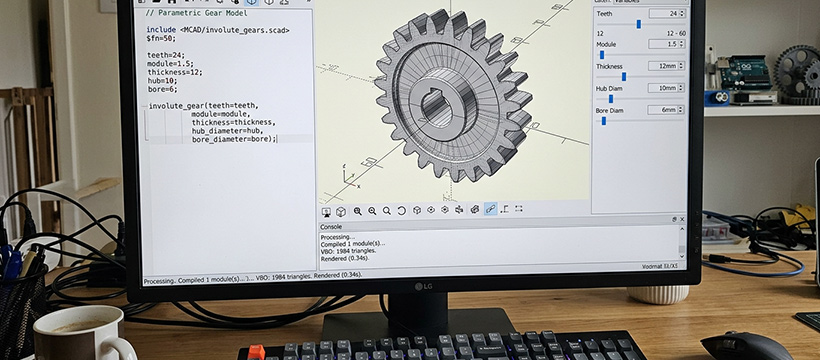Click 'VBO: 1984 triangles.' console line
Viewport: 820px width, 360px height.
348,251
